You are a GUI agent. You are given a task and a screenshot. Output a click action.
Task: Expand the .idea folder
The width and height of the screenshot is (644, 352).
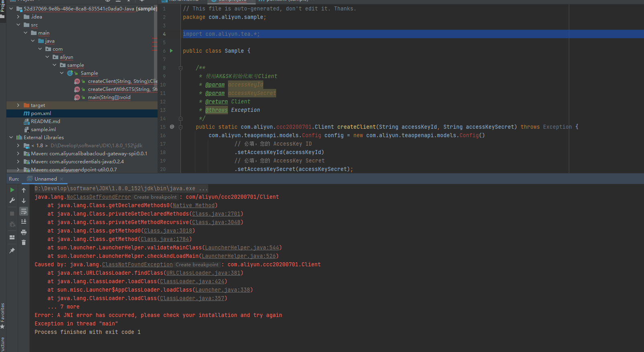(x=18, y=17)
